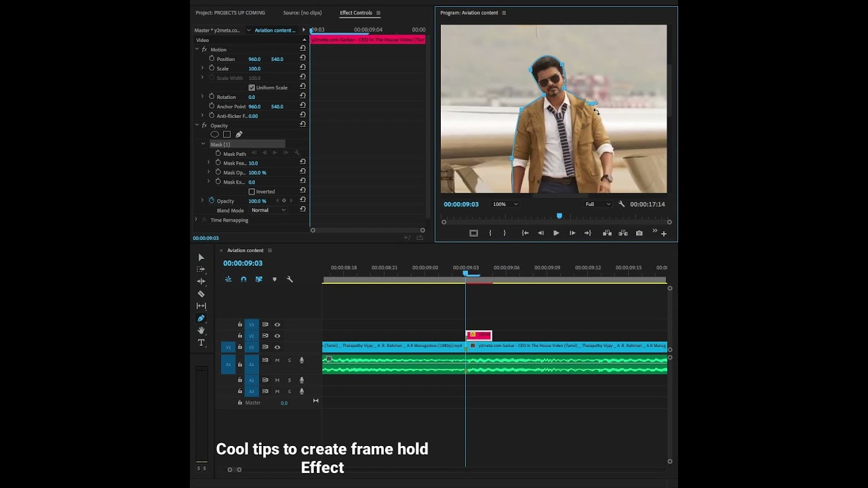This screenshot has height=488, width=868.
Task: Toggle V2 track output eye
Action: click(277, 335)
